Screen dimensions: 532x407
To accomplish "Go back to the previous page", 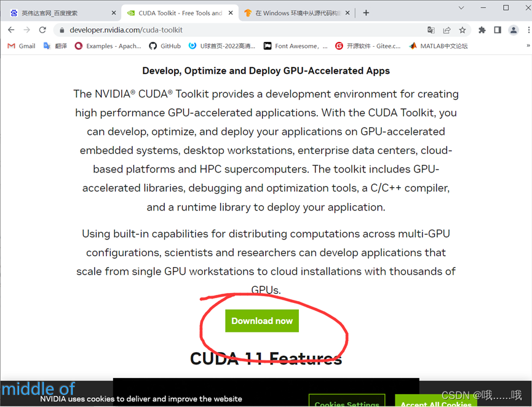I will (11, 30).
